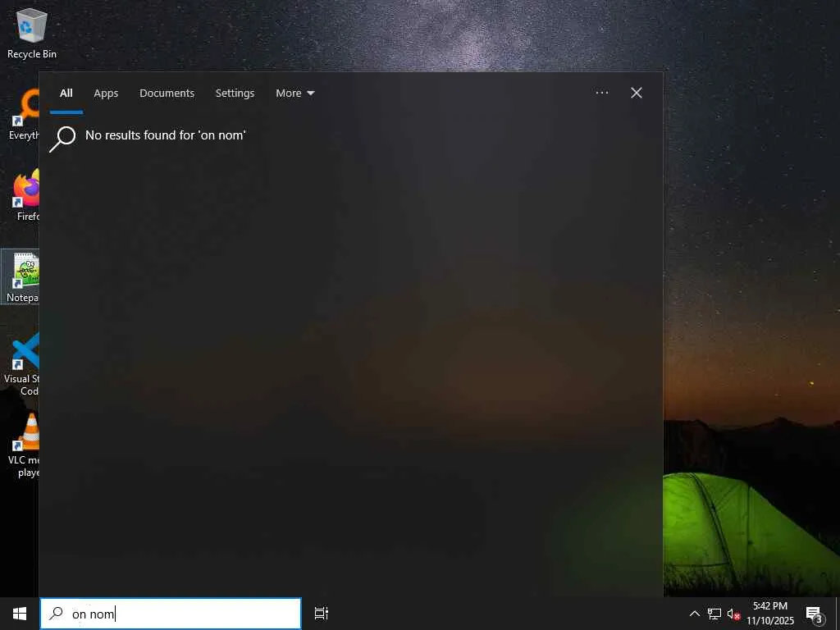Switch to the Settings search tab

[235, 94]
